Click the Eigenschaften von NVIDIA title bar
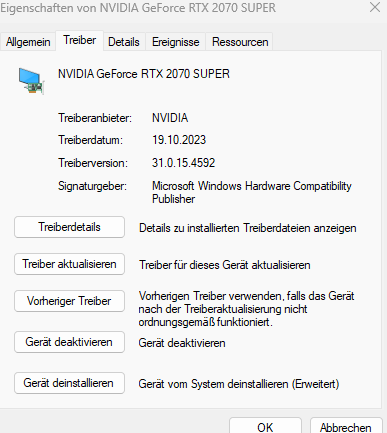This screenshot has height=433, width=387. (138, 8)
